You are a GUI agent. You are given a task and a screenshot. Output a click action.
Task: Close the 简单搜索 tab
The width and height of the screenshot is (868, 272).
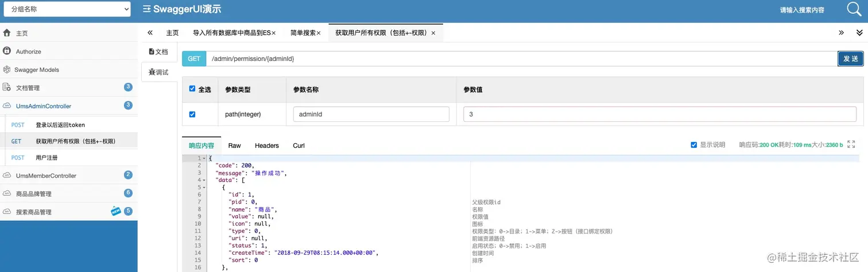click(x=319, y=33)
